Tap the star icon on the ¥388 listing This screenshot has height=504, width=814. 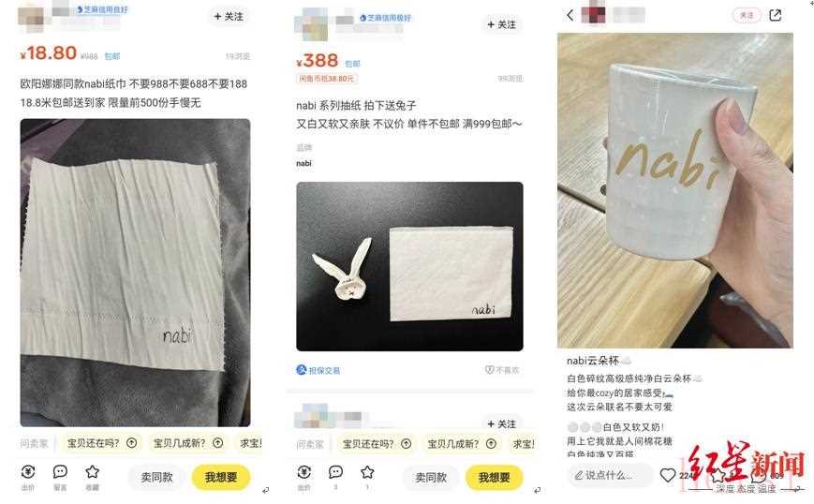click(x=367, y=472)
